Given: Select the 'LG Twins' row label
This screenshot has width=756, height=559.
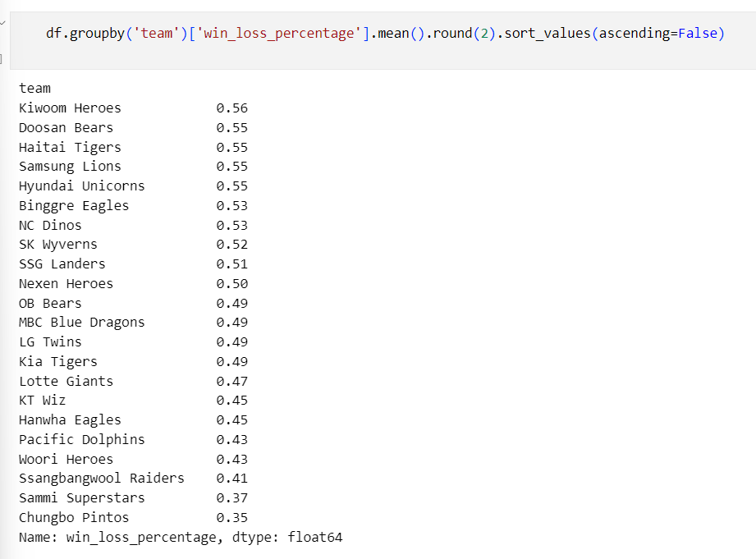Looking at the screenshot, I should (x=50, y=342).
